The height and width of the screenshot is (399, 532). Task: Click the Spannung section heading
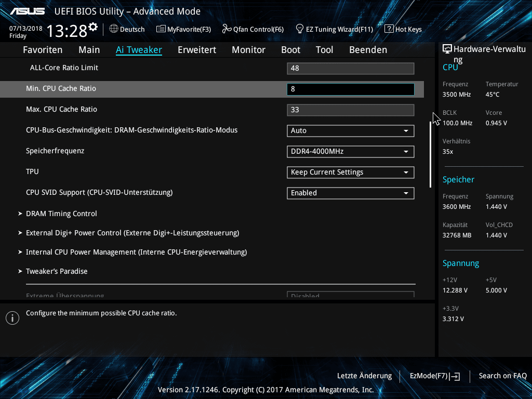461,263
